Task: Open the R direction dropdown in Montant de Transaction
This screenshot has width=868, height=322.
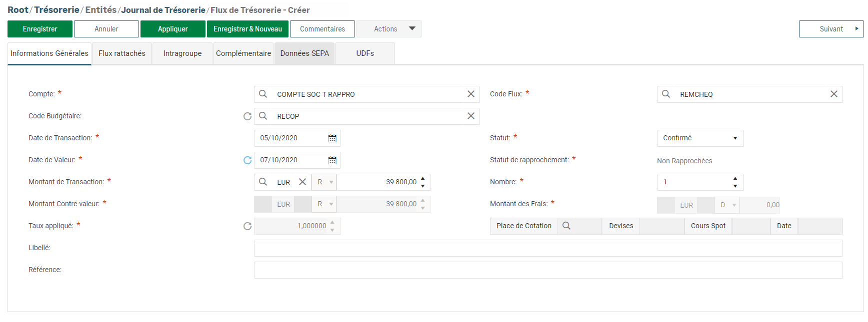Action: click(330, 182)
